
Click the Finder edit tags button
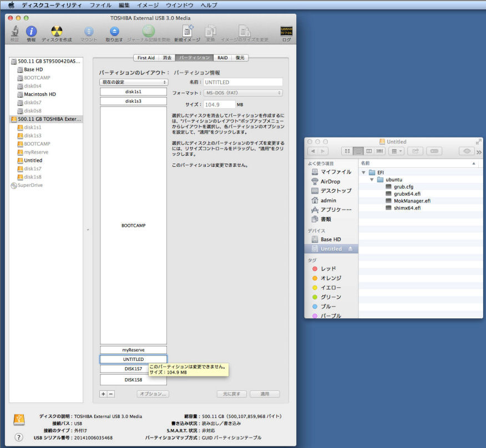[x=434, y=151]
